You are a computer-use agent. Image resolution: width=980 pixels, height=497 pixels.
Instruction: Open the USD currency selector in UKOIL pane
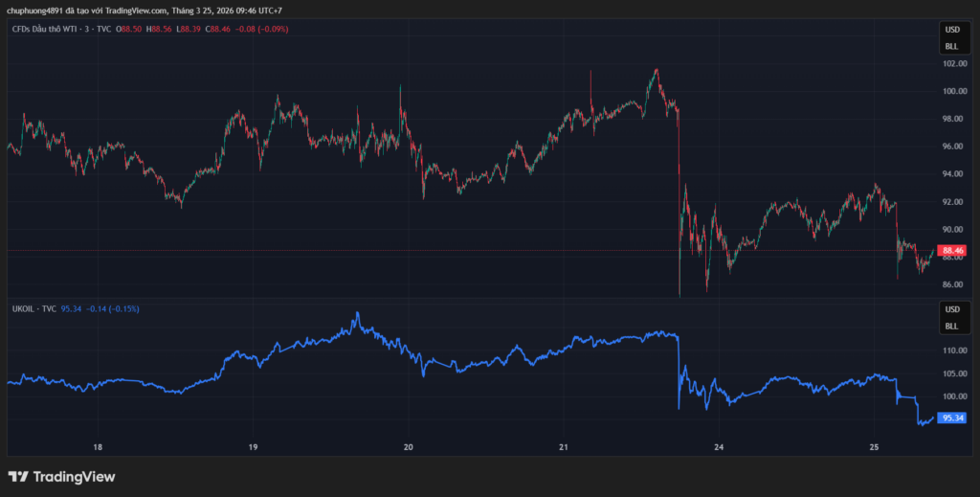coord(951,310)
